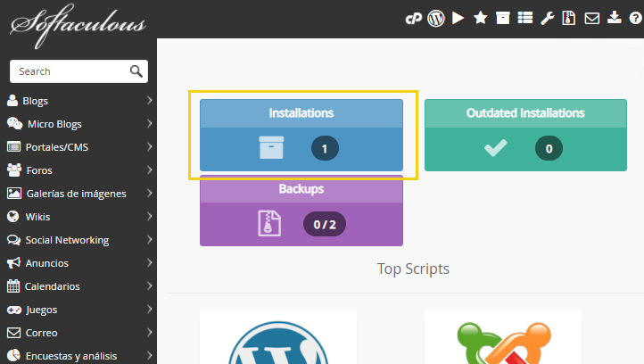Open WordPress manager icon in top bar

(x=436, y=19)
